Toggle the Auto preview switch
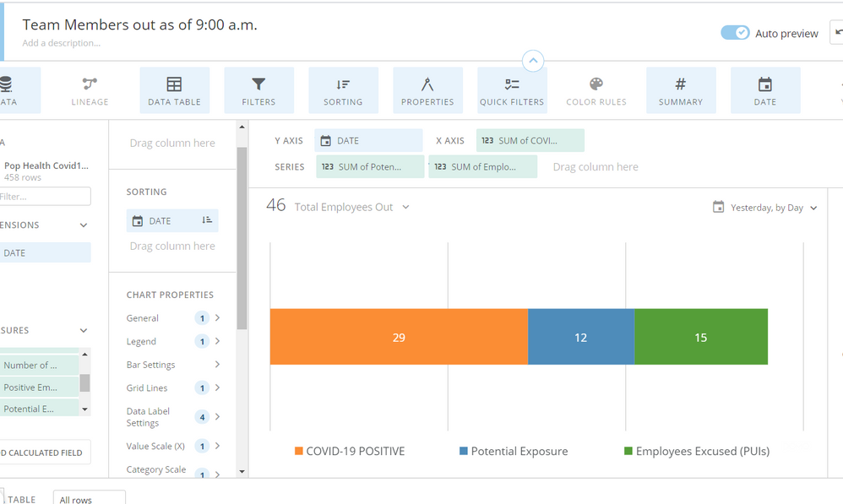The height and width of the screenshot is (504, 843). (735, 33)
